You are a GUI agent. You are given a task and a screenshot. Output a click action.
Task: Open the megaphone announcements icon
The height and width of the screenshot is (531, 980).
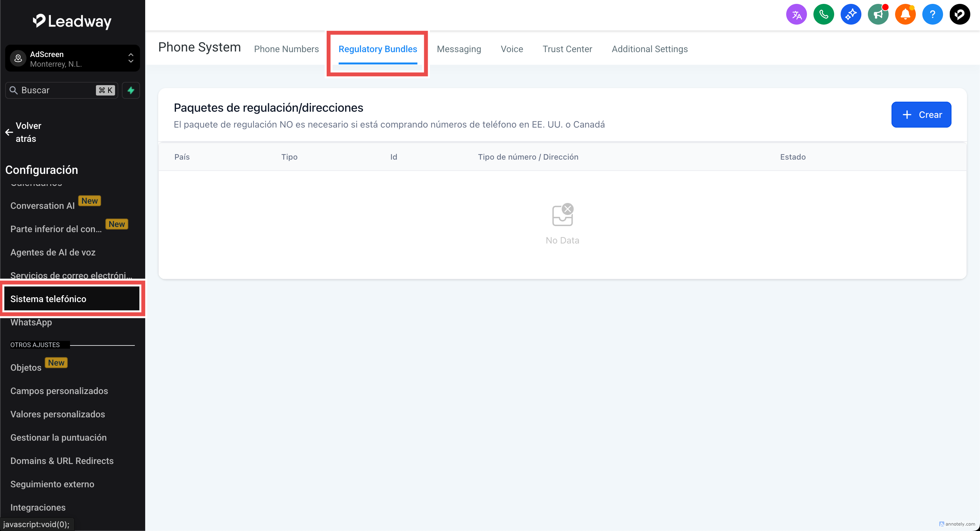[x=878, y=15]
